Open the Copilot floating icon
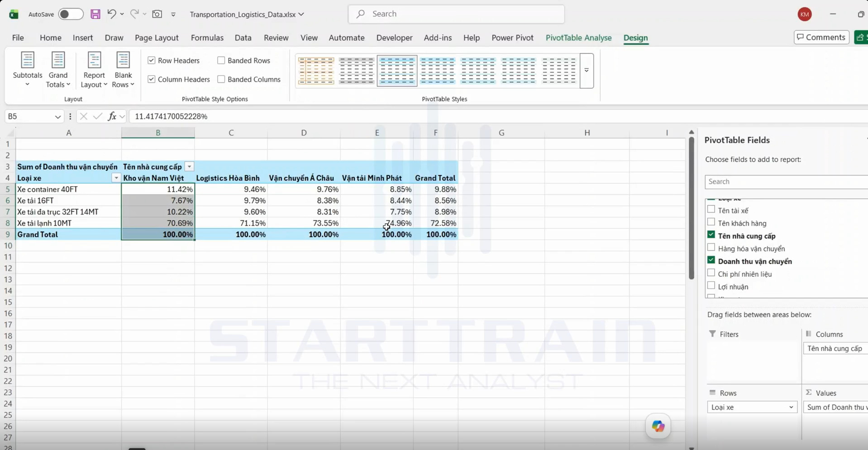Viewport: 868px width, 450px height. [658, 426]
